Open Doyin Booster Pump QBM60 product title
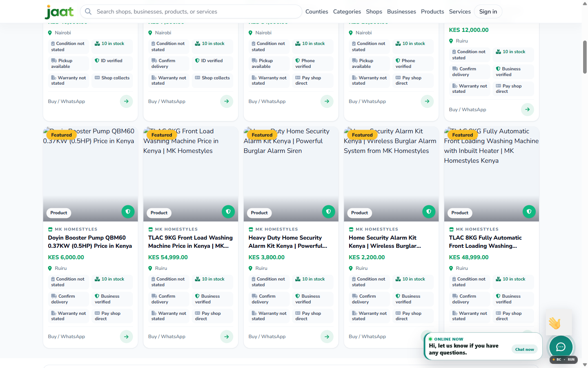Viewport: 588px width, 368px height. coord(90,242)
